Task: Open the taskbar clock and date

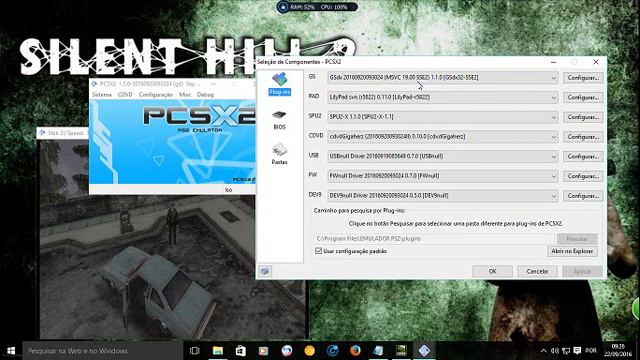Action: coord(619,351)
